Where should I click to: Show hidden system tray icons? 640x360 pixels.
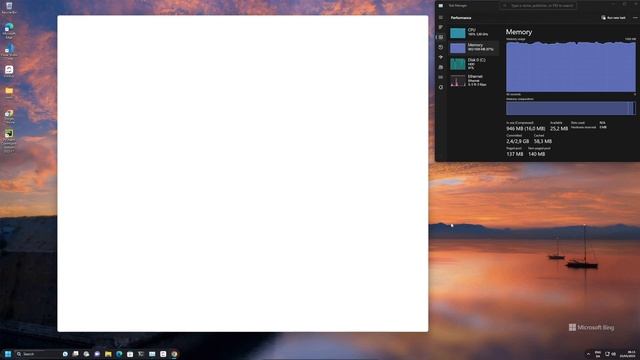click(588, 354)
